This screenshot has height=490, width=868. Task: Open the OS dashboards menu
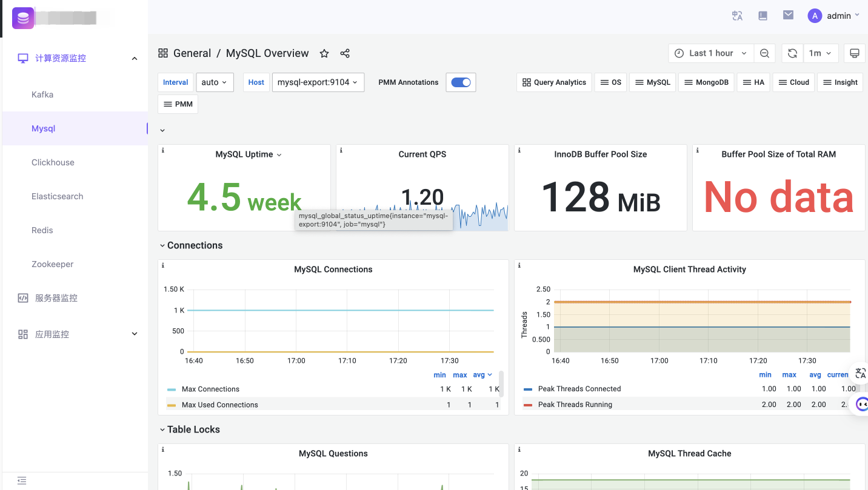tap(610, 82)
